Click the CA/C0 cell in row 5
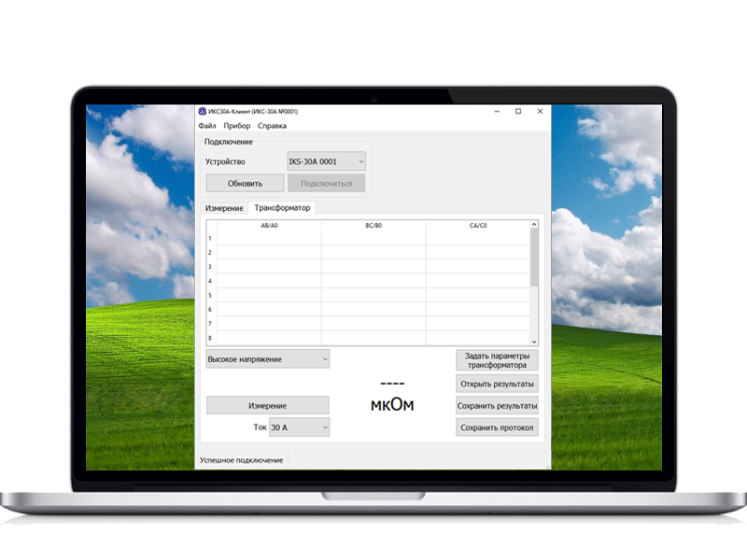747x560 pixels. pos(478,295)
